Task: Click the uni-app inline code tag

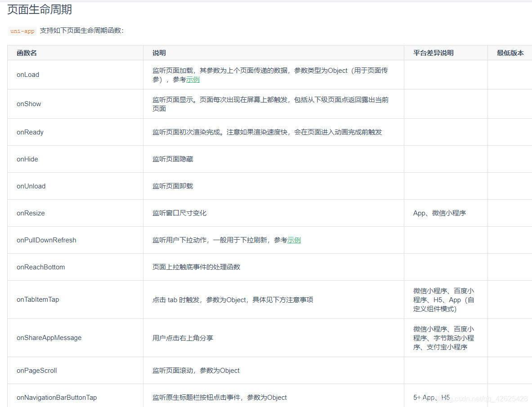Action: pyautogui.click(x=22, y=31)
